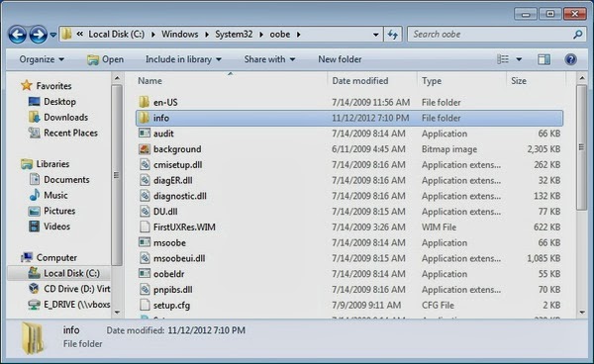Viewport: 594px width, 364px height.
Task: Go forward with the Forward arrow button
Action: (39, 35)
